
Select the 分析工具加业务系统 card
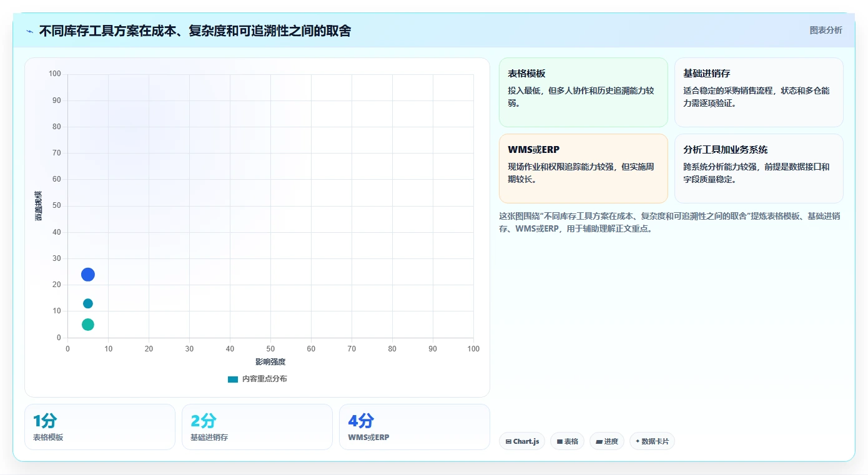pyautogui.click(x=759, y=169)
